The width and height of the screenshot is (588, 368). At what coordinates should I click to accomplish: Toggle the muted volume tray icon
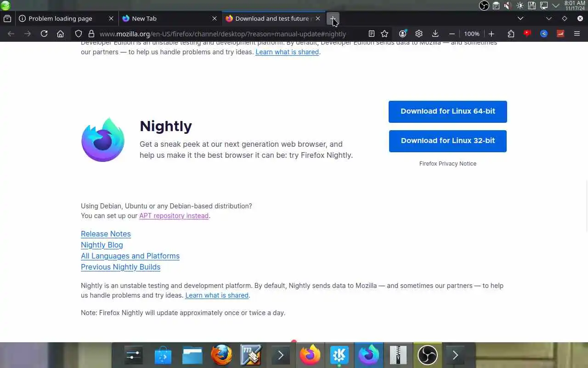click(x=508, y=6)
